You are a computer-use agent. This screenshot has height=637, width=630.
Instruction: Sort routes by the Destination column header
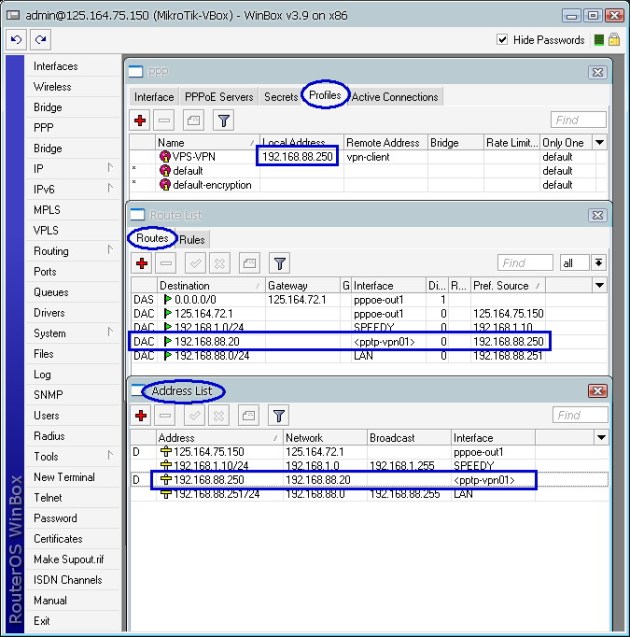[210, 285]
